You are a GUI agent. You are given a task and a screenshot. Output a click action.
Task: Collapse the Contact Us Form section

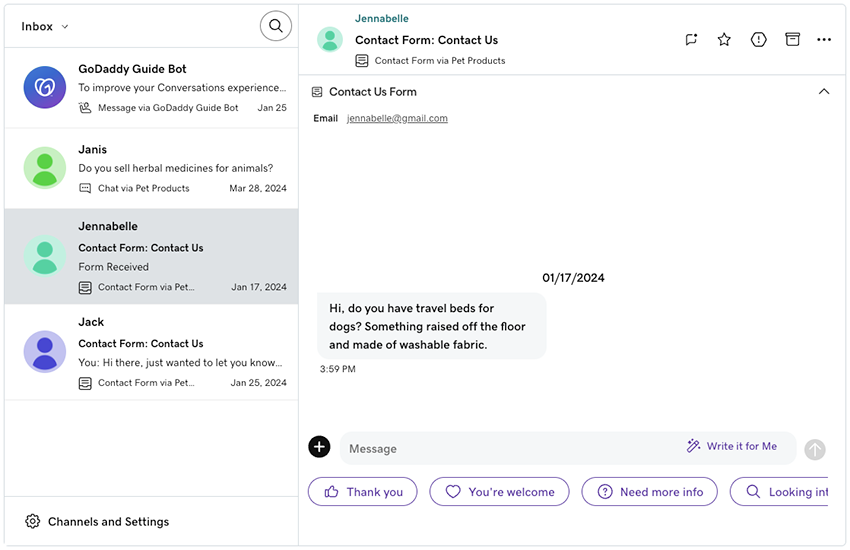(824, 92)
